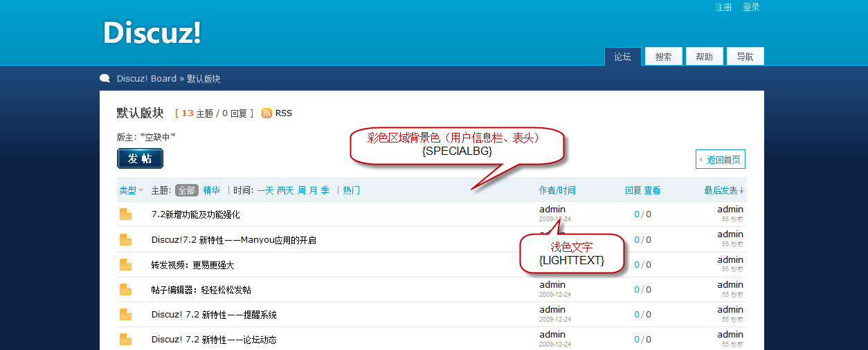Filter time by 月
The height and width of the screenshot is (350, 868).
314,190
